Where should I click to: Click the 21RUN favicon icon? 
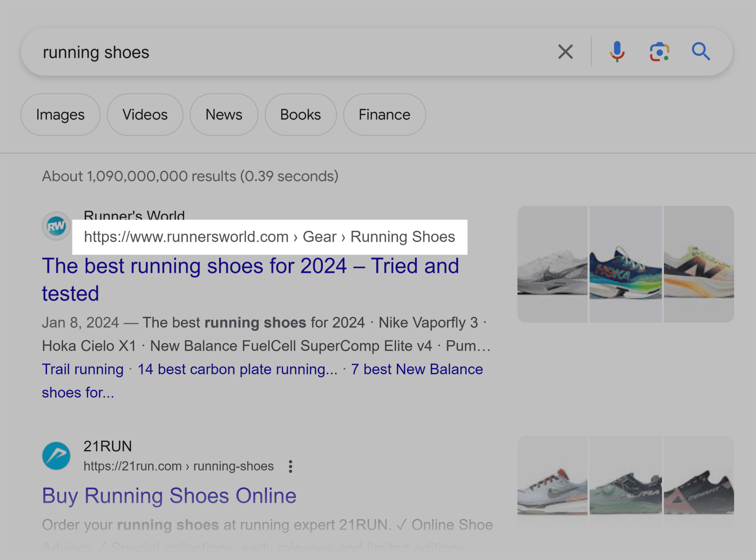point(56,456)
